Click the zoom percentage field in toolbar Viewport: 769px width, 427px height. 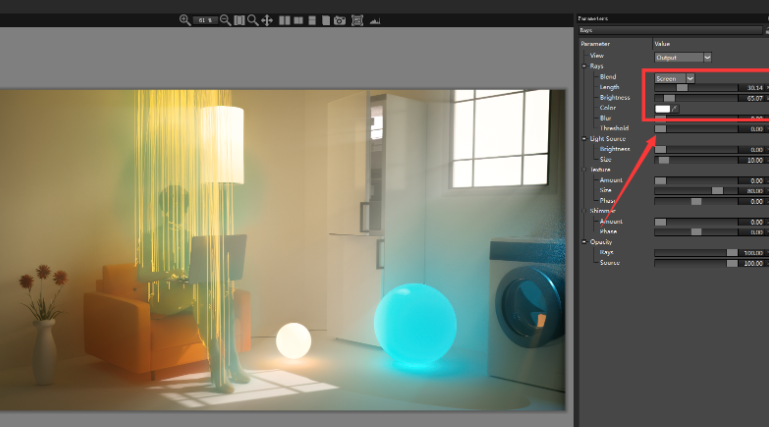coord(205,20)
